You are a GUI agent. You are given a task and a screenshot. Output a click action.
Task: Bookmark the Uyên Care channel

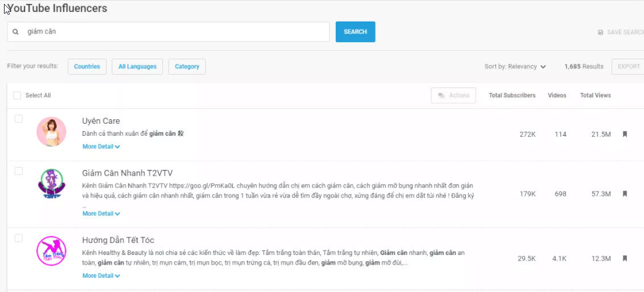pyautogui.click(x=625, y=135)
